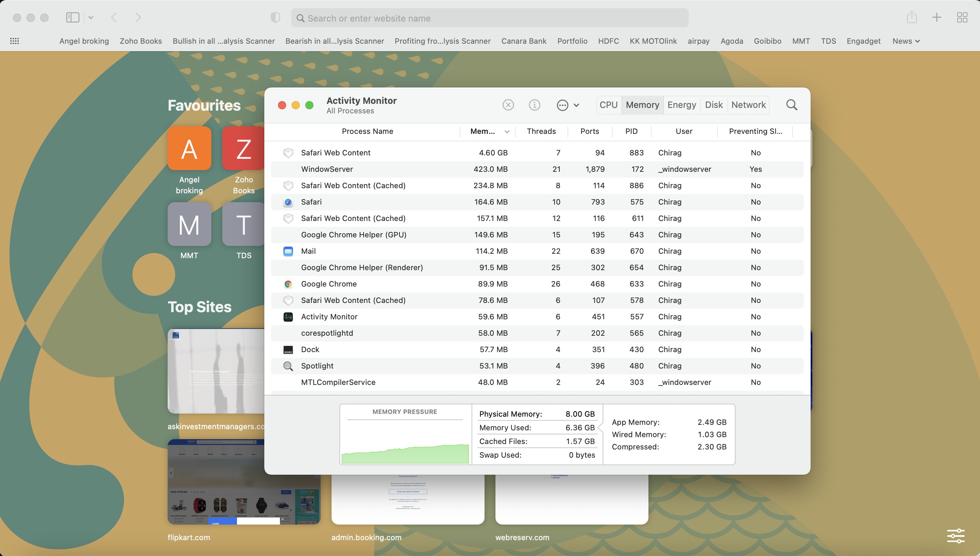This screenshot has width=980, height=556.
Task: Open the Zoho Books favorite
Action: [x=243, y=148]
